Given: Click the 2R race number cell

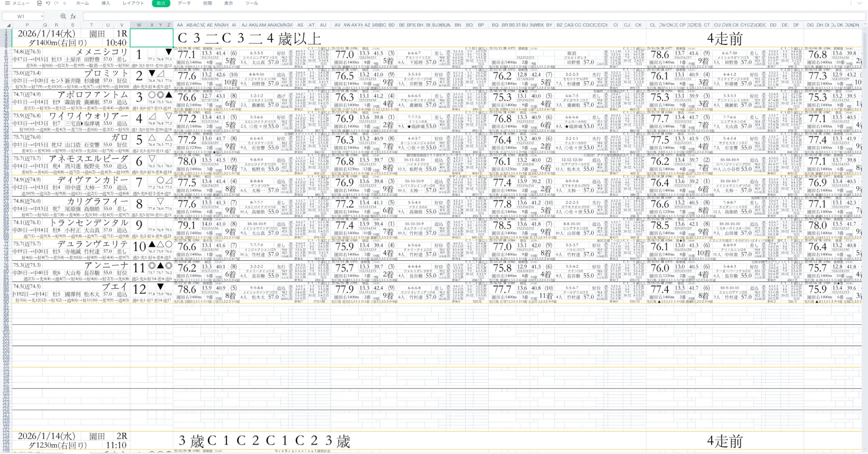Looking at the screenshot, I should 122,436.
